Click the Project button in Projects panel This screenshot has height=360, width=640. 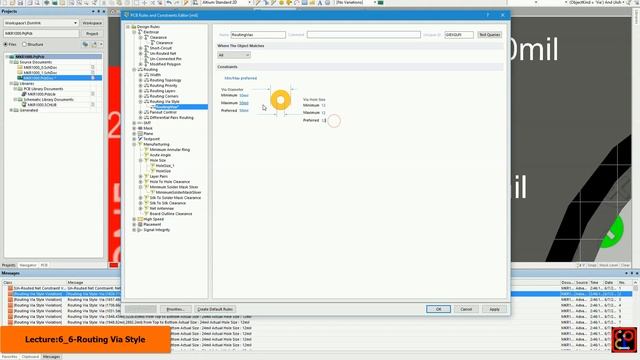tap(92, 33)
